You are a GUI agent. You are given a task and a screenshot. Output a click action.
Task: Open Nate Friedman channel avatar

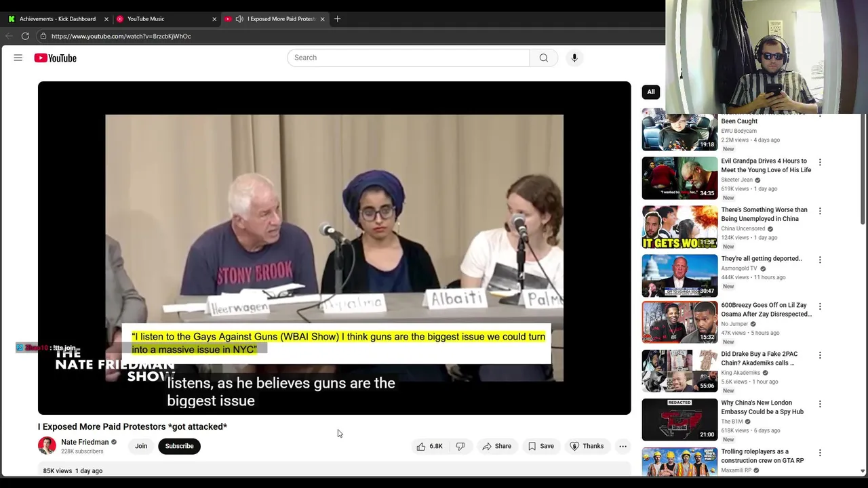(x=47, y=446)
